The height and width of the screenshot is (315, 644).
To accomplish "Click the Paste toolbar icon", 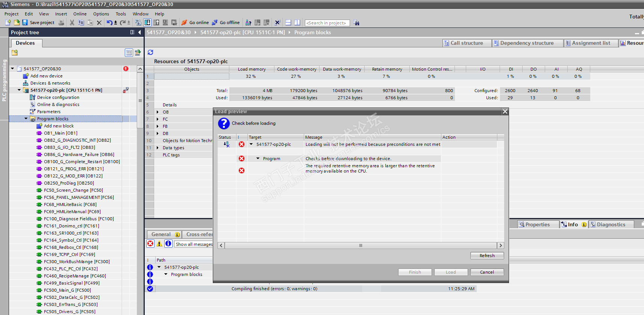I will tap(90, 23).
